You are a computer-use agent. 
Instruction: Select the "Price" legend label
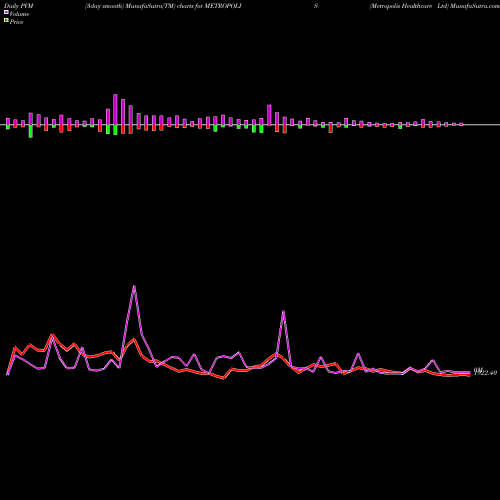tap(16, 22)
